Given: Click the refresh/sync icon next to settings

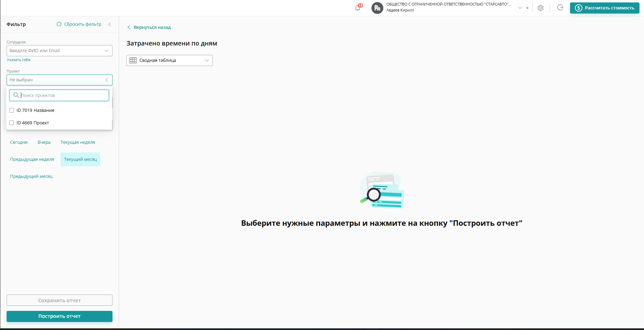Looking at the screenshot, I should click(560, 8).
